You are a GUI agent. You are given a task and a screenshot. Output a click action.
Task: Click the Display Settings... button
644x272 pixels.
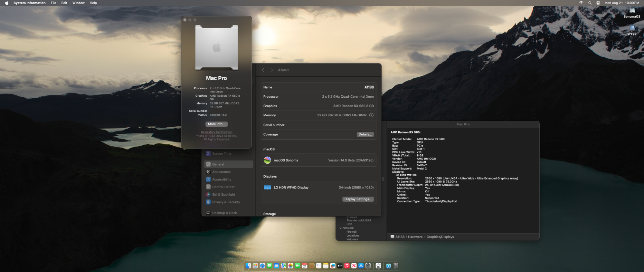(x=358, y=199)
